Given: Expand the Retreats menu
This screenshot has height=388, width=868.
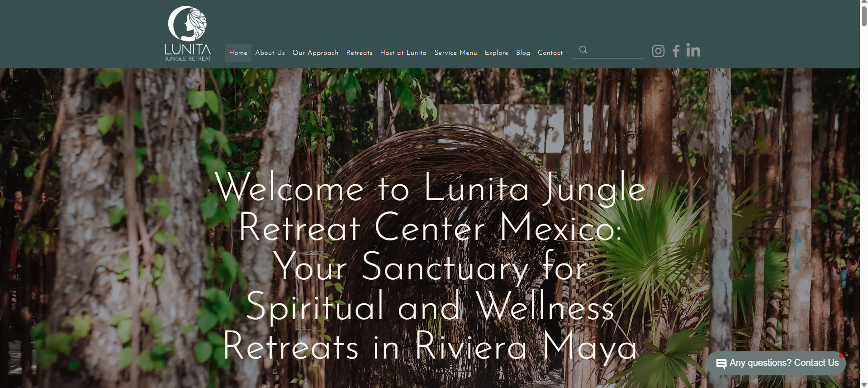Looking at the screenshot, I should point(359,53).
